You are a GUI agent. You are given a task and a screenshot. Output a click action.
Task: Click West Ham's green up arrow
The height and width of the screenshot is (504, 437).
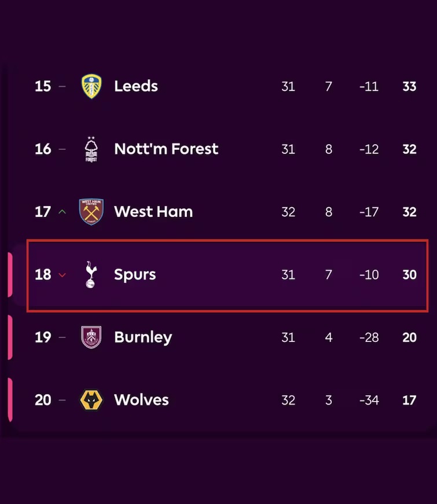[x=63, y=212]
